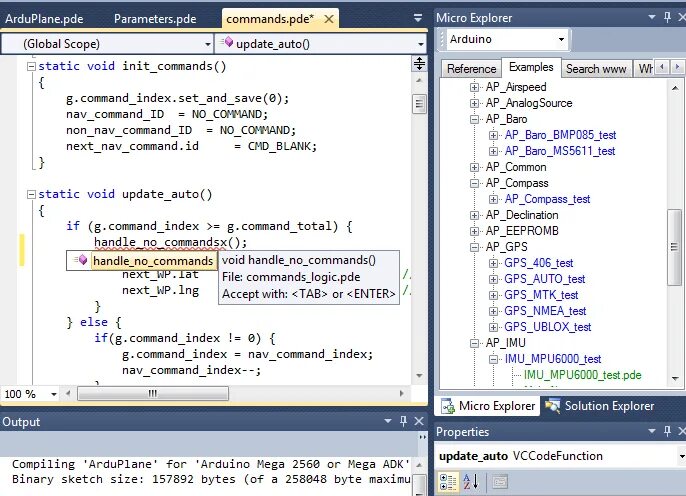Open Micro Explorer window position dropdown arrow

coord(651,17)
